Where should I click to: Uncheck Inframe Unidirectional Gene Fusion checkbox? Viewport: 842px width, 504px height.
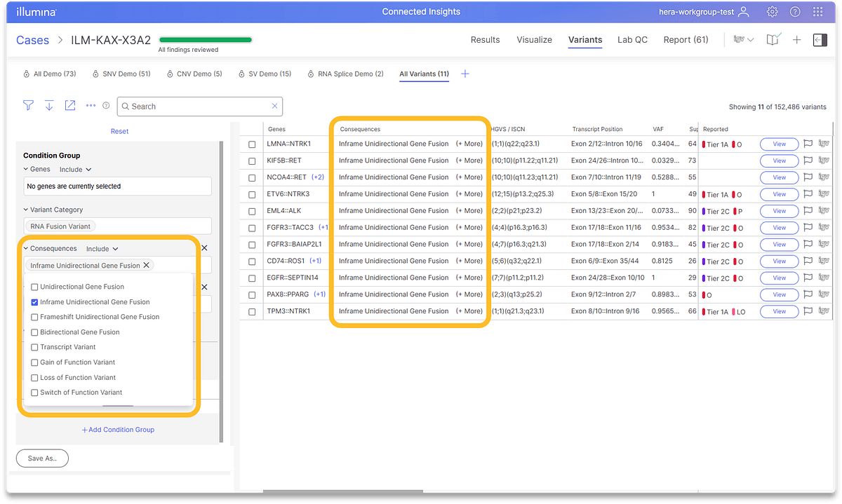pyautogui.click(x=35, y=302)
